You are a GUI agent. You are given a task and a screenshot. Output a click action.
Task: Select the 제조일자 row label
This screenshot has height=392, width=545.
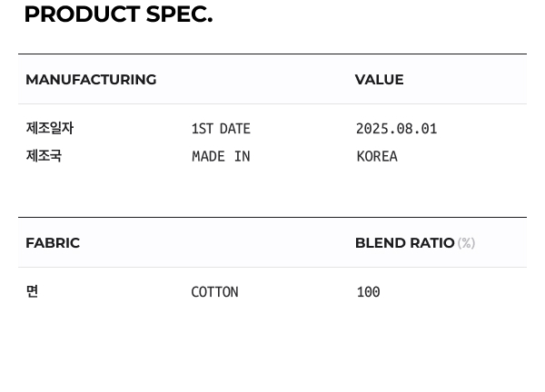pos(50,129)
